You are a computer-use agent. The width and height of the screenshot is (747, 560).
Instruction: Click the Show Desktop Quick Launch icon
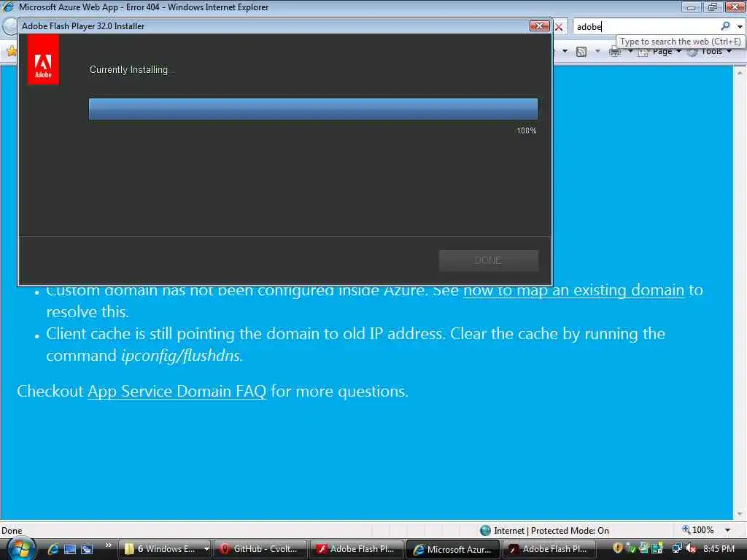point(70,549)
